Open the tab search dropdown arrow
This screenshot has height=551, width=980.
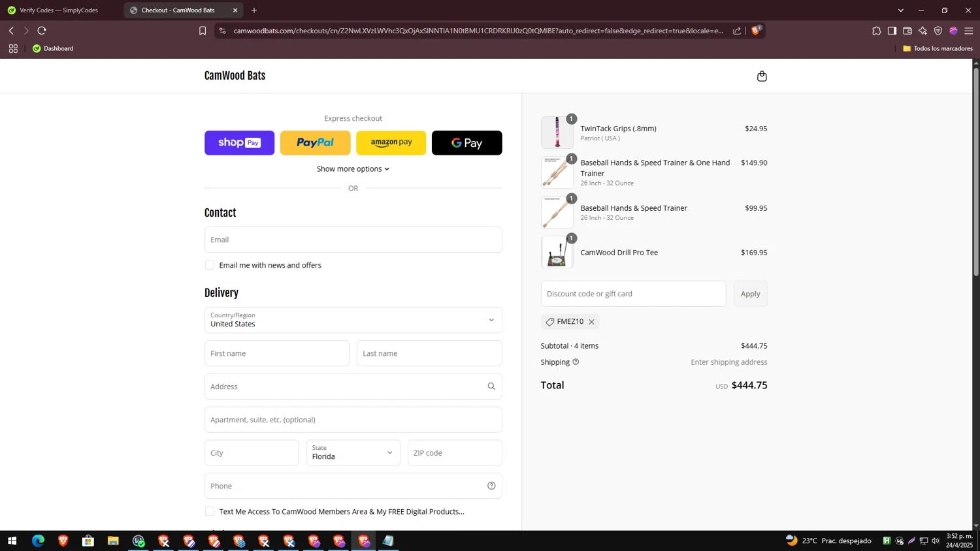click(x=900, y=10)
